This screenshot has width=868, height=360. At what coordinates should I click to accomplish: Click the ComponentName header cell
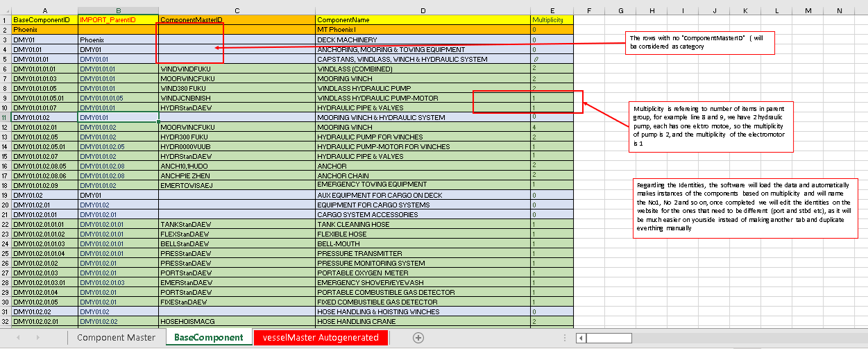coord(423,20)
